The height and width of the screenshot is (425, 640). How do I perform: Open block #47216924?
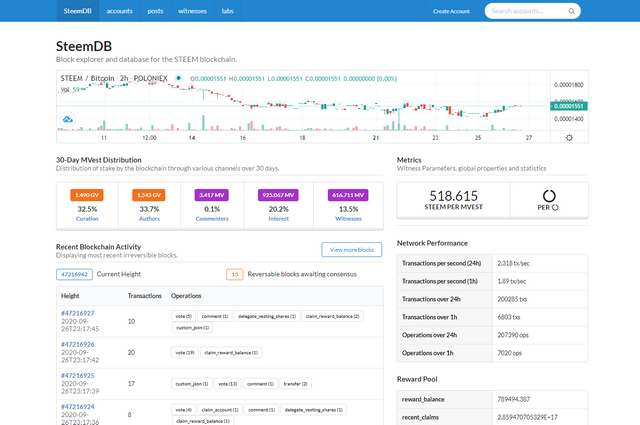(x=78, y=407)
